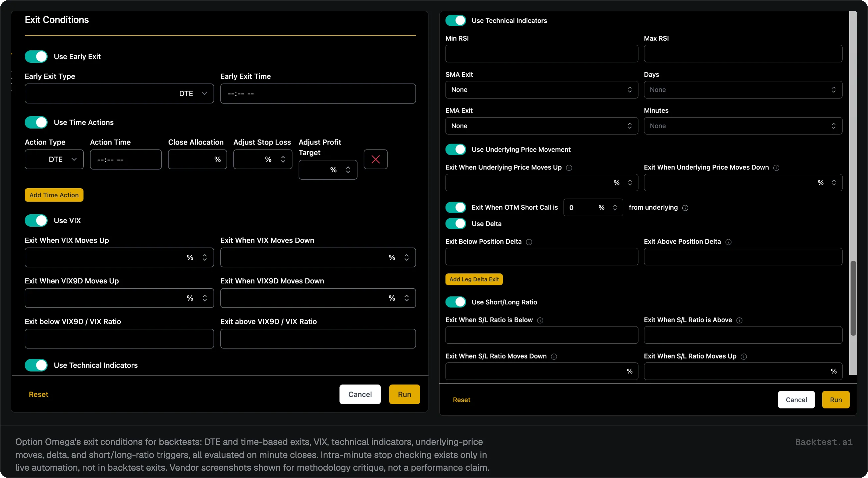The width and height of the screenshot is (868, 478).
Task: Open EMA Exit dropdown
Action: coord(542,126)
